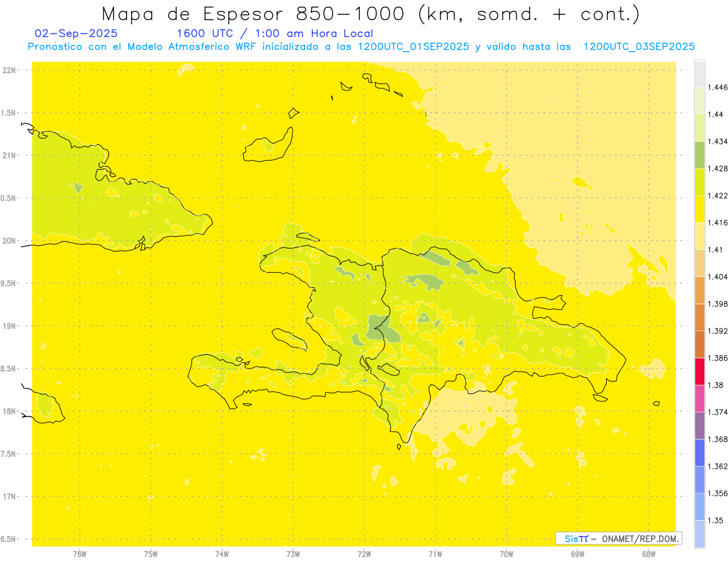Click the yellow-green 1.422–1.428 legend swatch
Image resolution: width=728 pixels, height=562 pixels.
699,182
